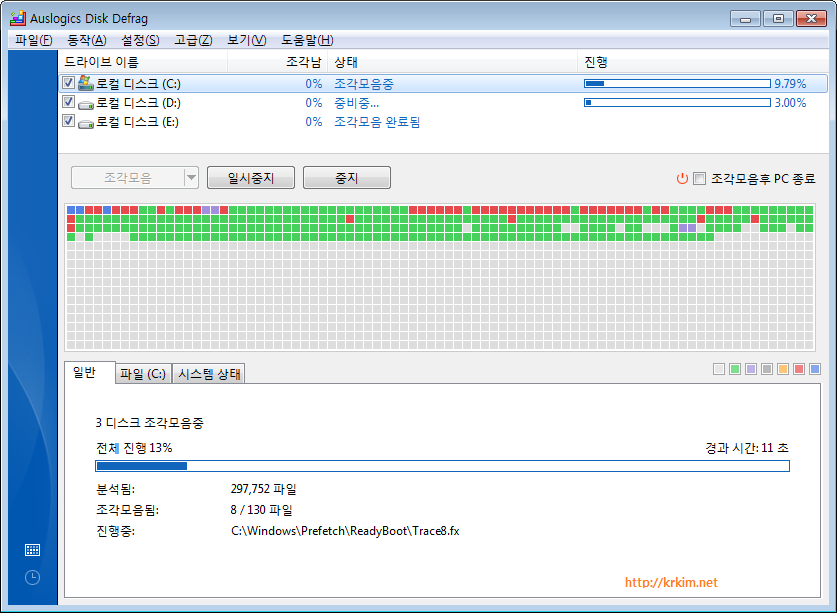
Task: Open the cluster map view icon in sidebar
Action: pos(33,550)
